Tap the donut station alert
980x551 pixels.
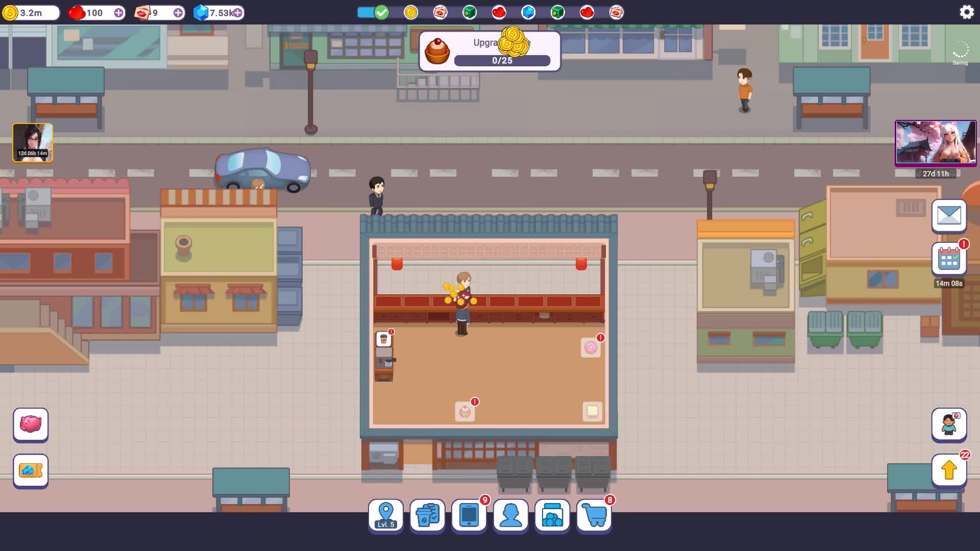pos(591,347)
